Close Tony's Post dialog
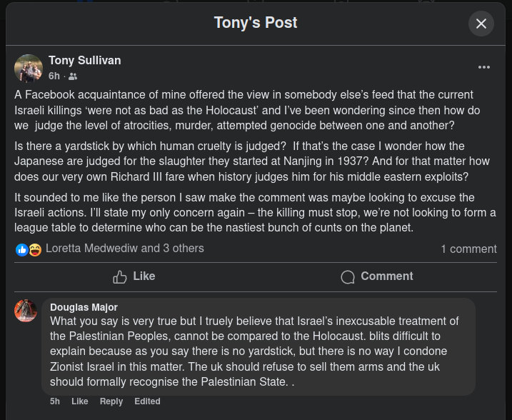512x420 pixels. 481,24
